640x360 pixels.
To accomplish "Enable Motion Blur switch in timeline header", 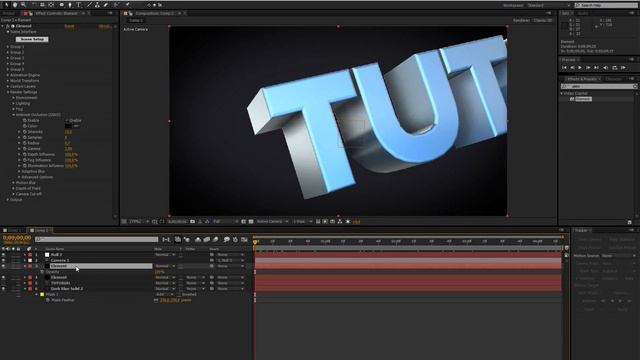I will coord(216,240).
